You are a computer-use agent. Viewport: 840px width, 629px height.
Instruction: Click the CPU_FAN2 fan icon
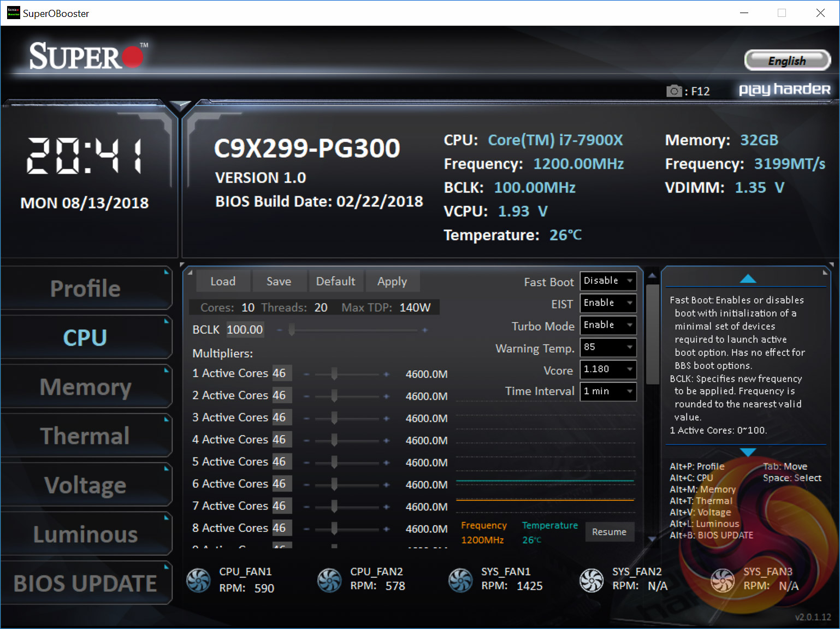[329, 580]
